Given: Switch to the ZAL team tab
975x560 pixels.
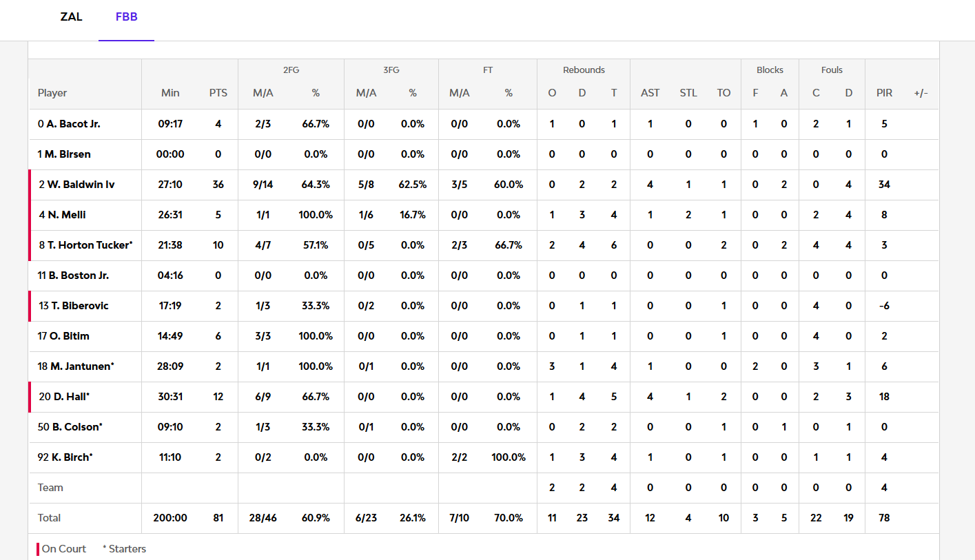Looking at the screenshot, I should [71, 17].
